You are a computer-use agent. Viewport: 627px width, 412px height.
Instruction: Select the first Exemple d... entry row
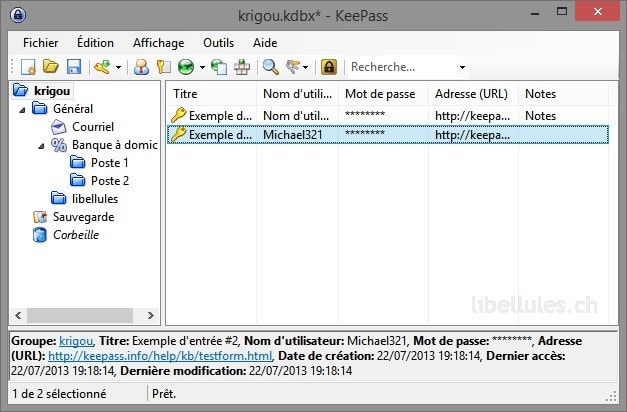pyautogui.click(x=388, y=116)
